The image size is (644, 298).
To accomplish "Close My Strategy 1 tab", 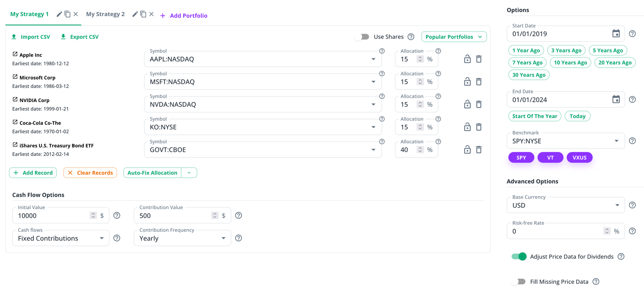I will click(76, 14).
